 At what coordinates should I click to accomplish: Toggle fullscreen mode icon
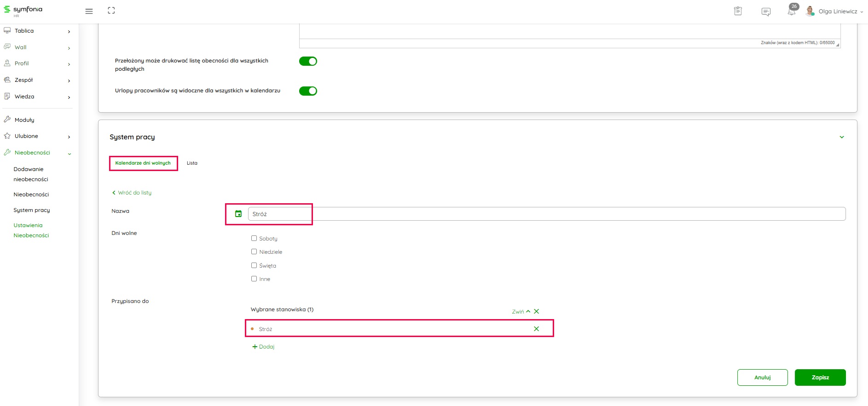tap(111, 11)
